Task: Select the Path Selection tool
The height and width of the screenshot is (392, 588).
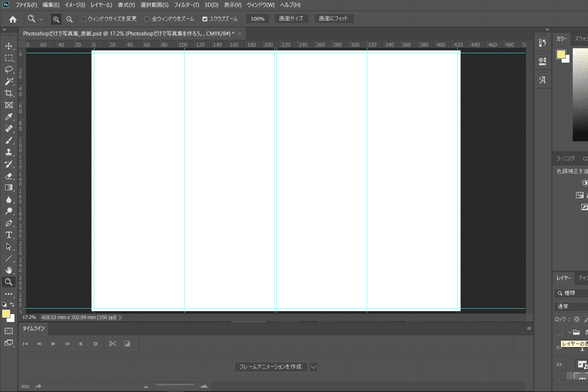Action: (9, 247)
